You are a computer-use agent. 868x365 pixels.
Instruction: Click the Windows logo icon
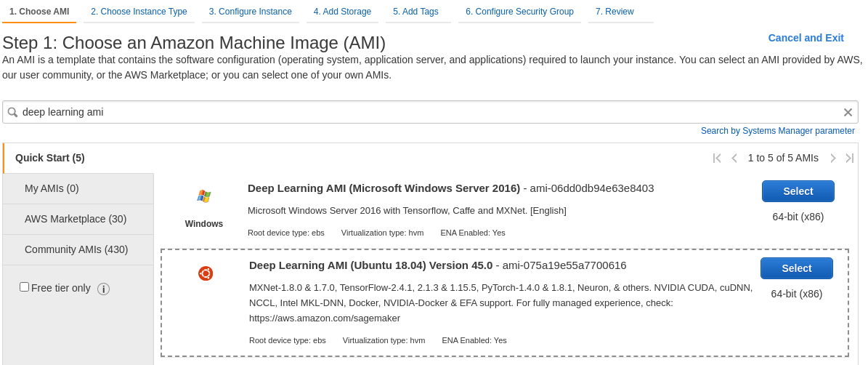[204, 196]
